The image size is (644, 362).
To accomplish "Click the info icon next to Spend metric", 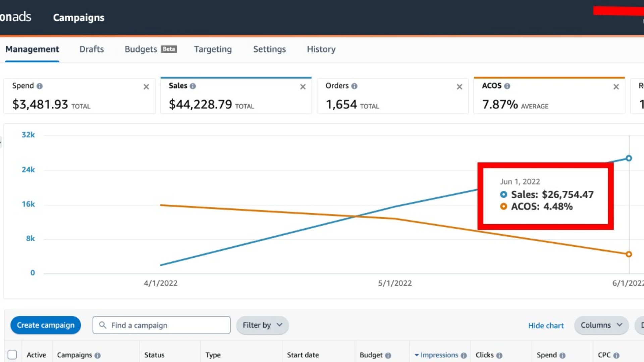I will (40, 86).
